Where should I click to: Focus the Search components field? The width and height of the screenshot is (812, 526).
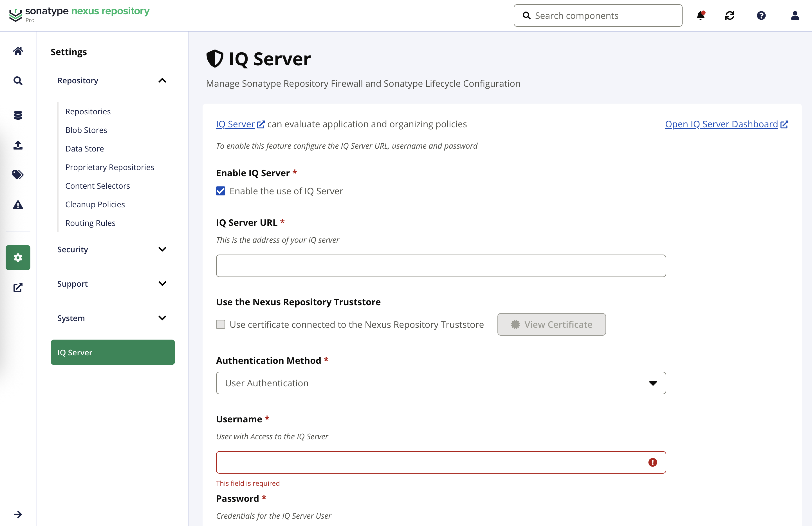[x=598, y=15]
